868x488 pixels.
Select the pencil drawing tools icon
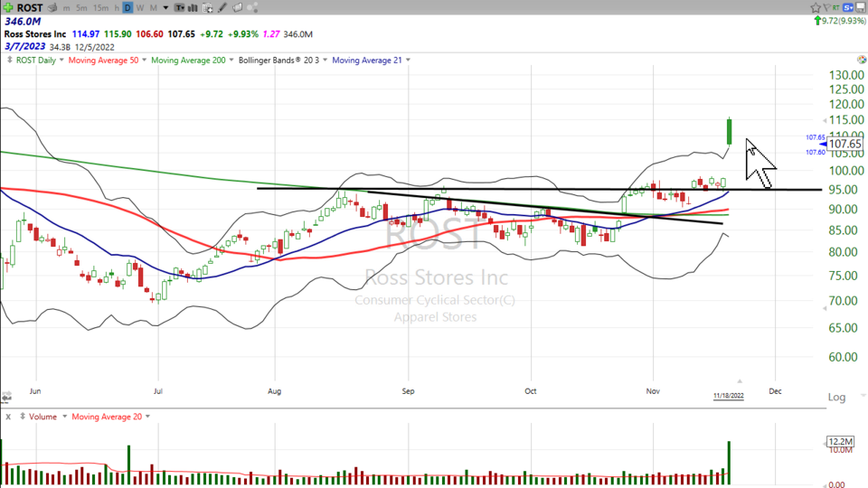(x=222, y=8)
